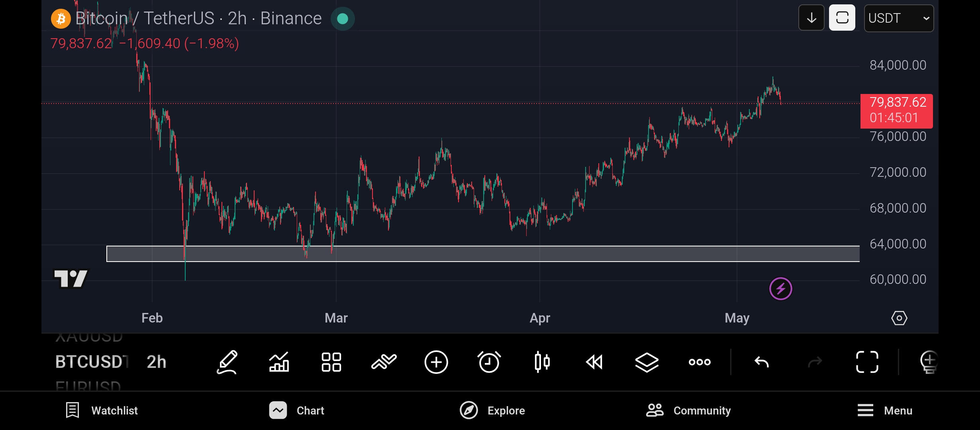Toggle the highlighted white square button
The image size is (980, 430).
coord(842,18)
